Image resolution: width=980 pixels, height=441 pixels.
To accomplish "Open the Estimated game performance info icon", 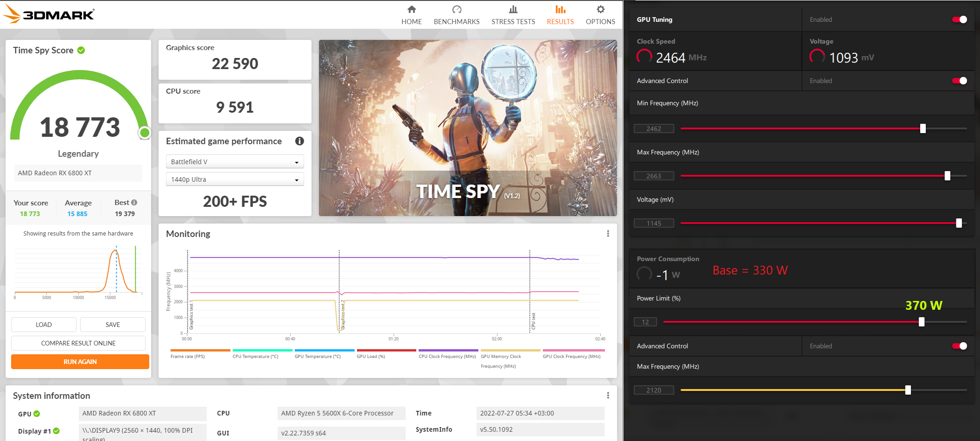I will (299, 141).
